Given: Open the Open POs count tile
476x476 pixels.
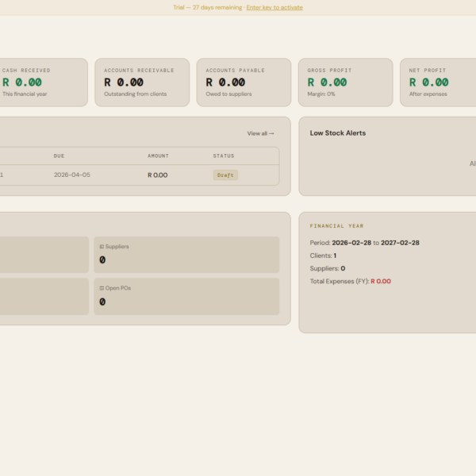Looking at the screenshot, I should 186,296.
